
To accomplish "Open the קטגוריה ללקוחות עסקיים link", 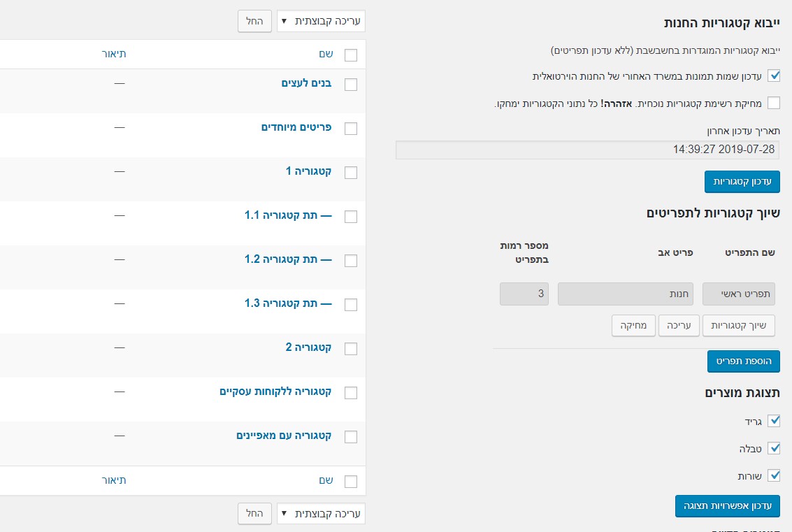I will point(275,391).
